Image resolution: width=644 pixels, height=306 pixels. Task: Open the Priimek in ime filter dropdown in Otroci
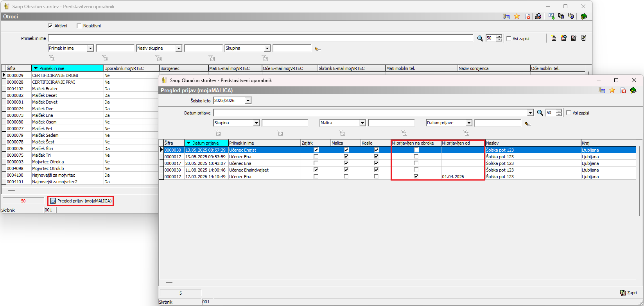pyautogui.click(x=91, y=48)
